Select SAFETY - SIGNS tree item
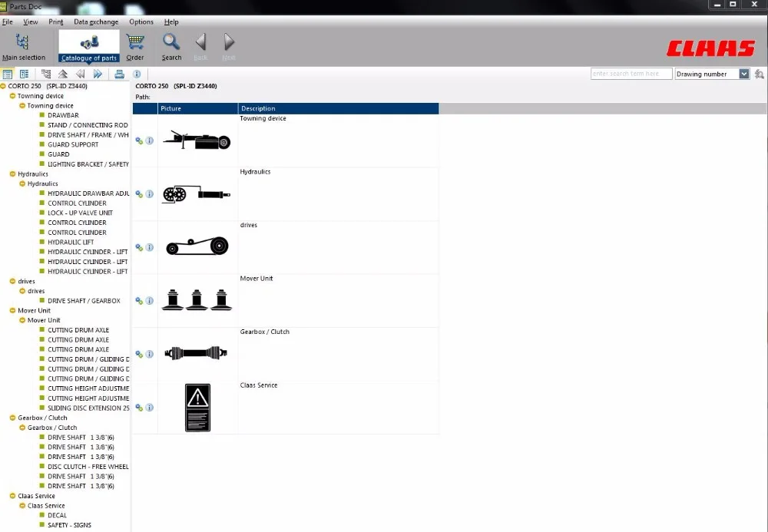The height and width of the screenshot is (532, 768). 69,525
